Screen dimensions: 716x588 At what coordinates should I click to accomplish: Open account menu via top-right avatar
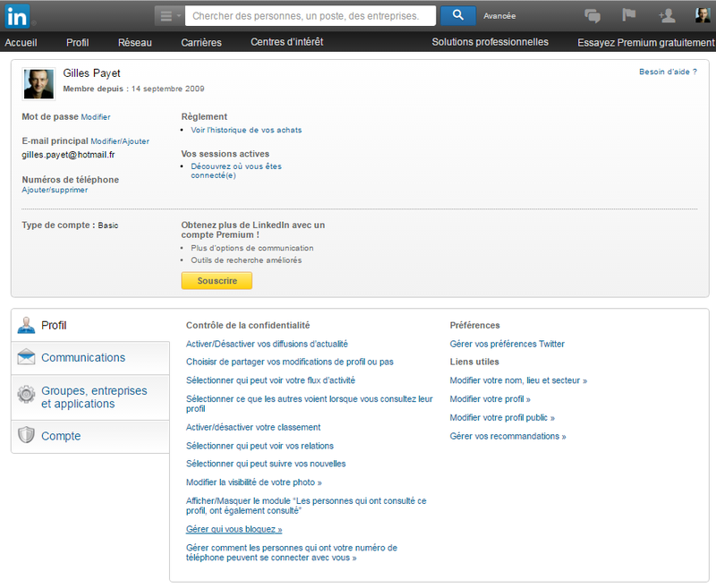[703, 15]
